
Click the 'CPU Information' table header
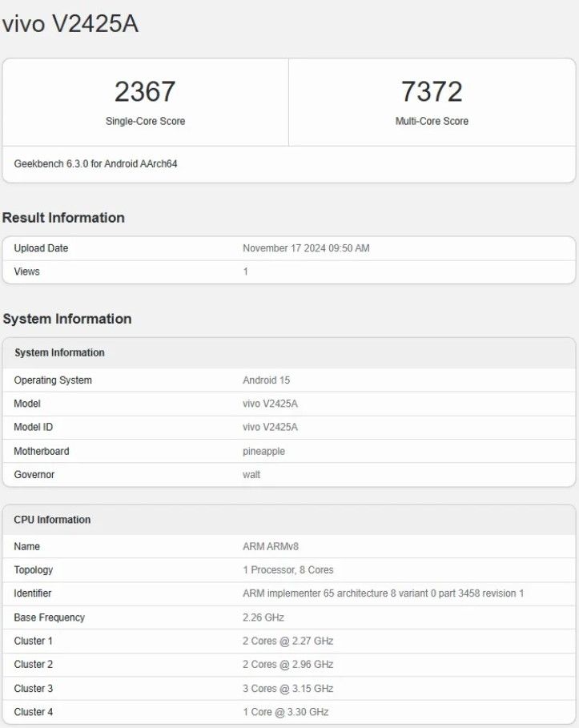[x=52, y=520]
